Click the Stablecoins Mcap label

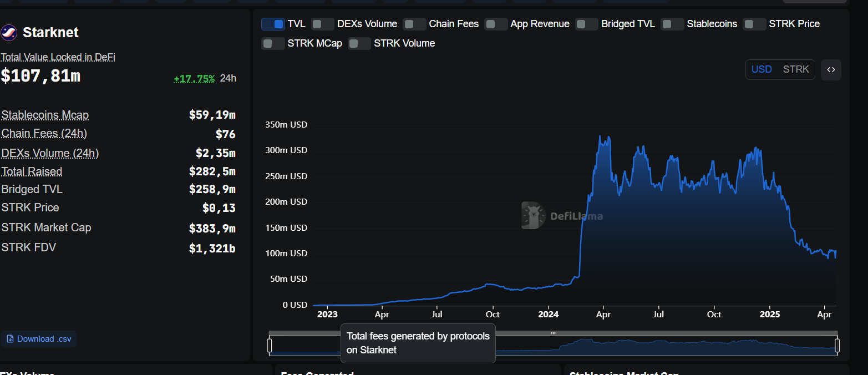click(x=45, y=115)
